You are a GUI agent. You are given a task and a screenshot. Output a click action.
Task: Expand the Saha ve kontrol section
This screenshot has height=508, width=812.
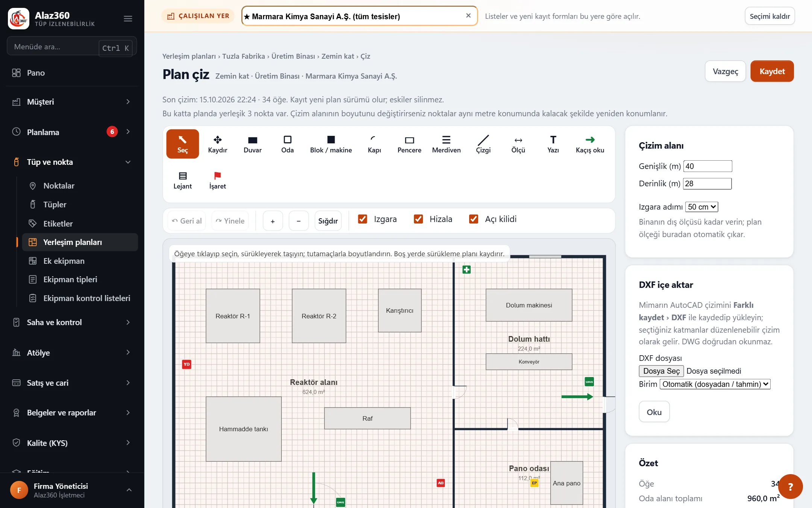[x=72, y=322]
